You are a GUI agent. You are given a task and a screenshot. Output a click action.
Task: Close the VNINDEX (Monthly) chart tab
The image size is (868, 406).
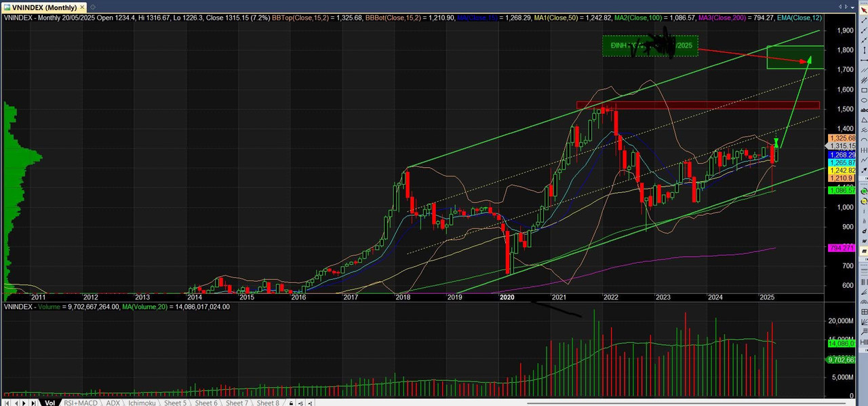point(83,7)
